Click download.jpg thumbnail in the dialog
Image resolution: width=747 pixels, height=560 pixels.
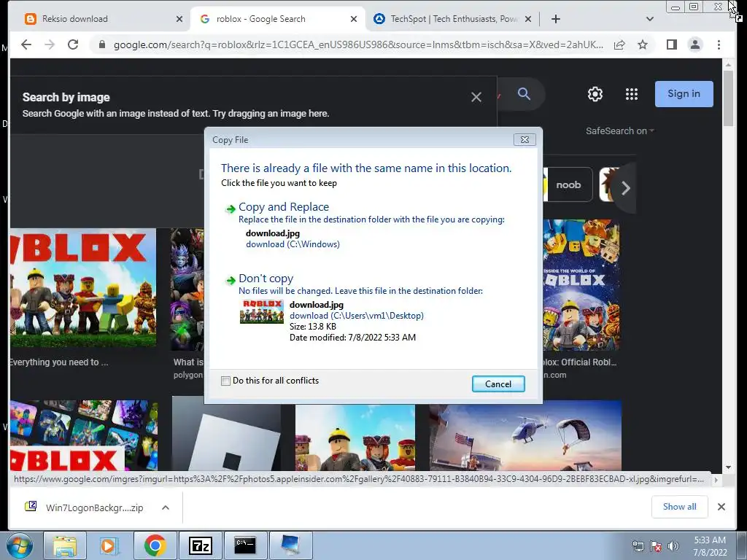point(262,311)
